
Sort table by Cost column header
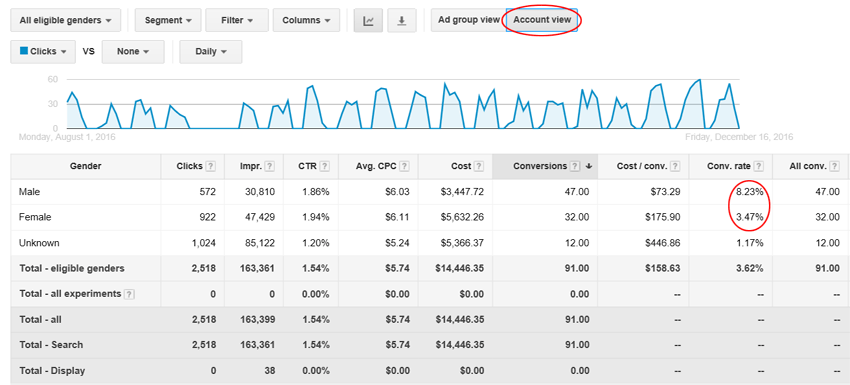click(460, 166)
